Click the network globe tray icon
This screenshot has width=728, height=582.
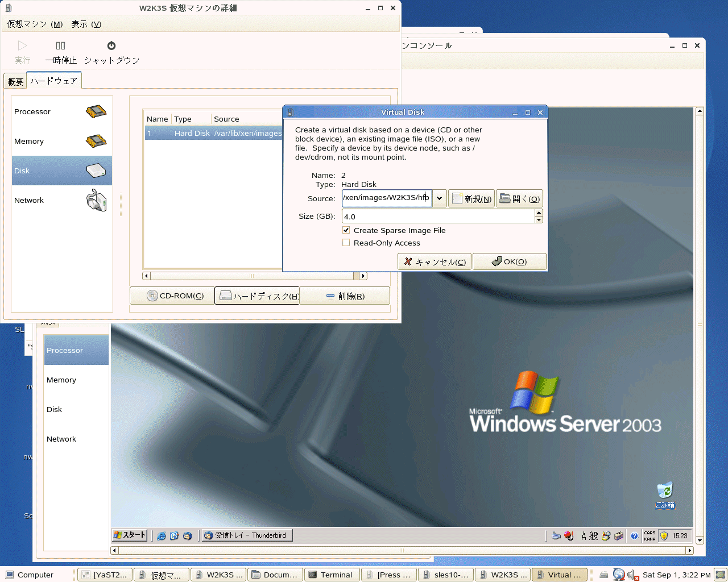pyautogui.click(x=619, y=575)
